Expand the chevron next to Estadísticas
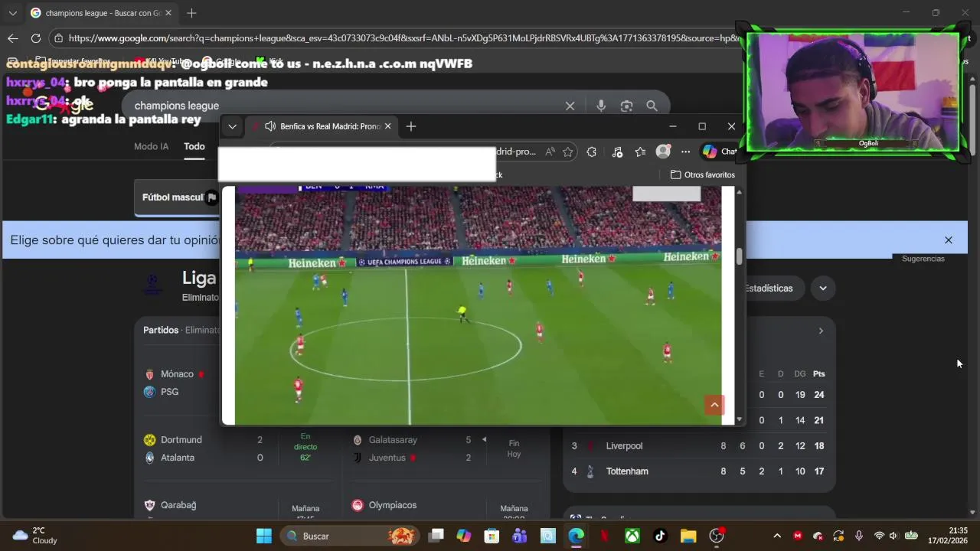The width and height of the screenshot is (980, 551). [823, 289]
